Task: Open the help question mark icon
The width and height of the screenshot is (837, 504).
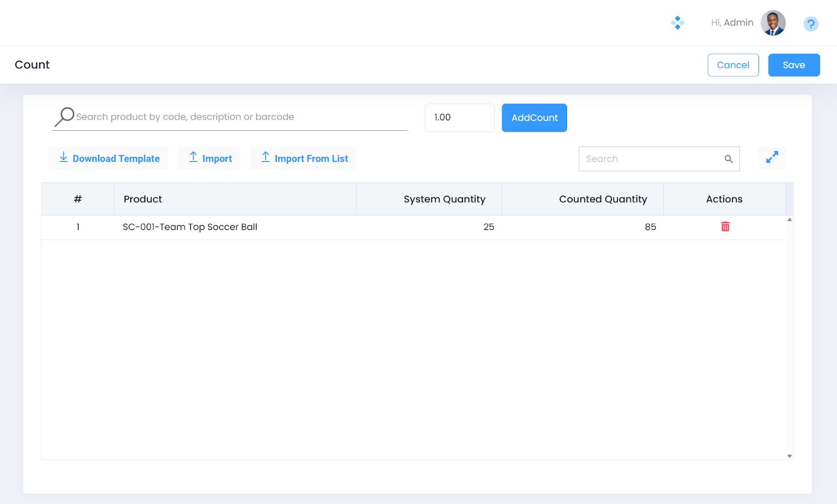Action: click(x=810, y=24)
